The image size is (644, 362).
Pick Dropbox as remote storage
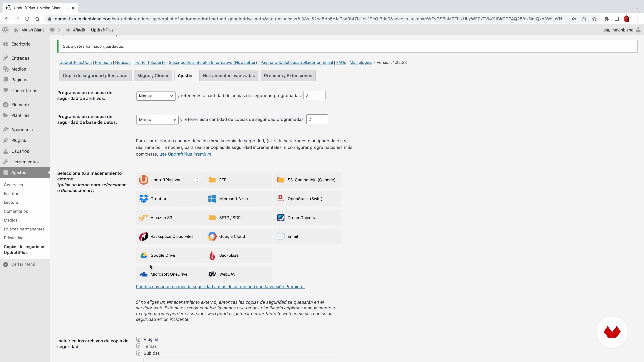[x=170, y=199]
